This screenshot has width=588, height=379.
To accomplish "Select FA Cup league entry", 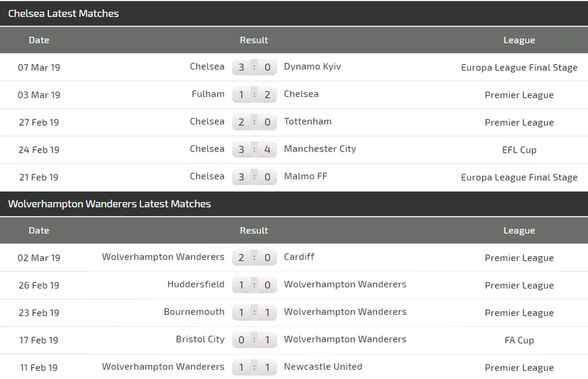I will [x=519, y=340].
